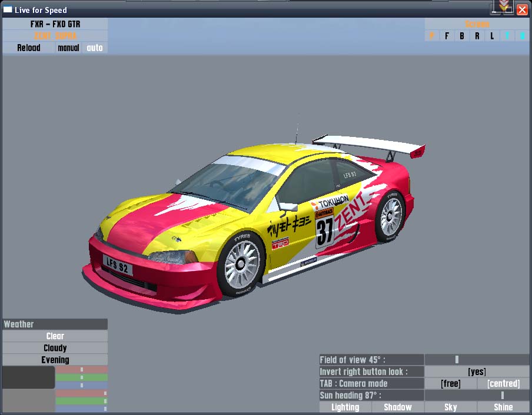Screen dimensions: 532x415
Task: Set camera mode to [centred]
Action: 504,383
